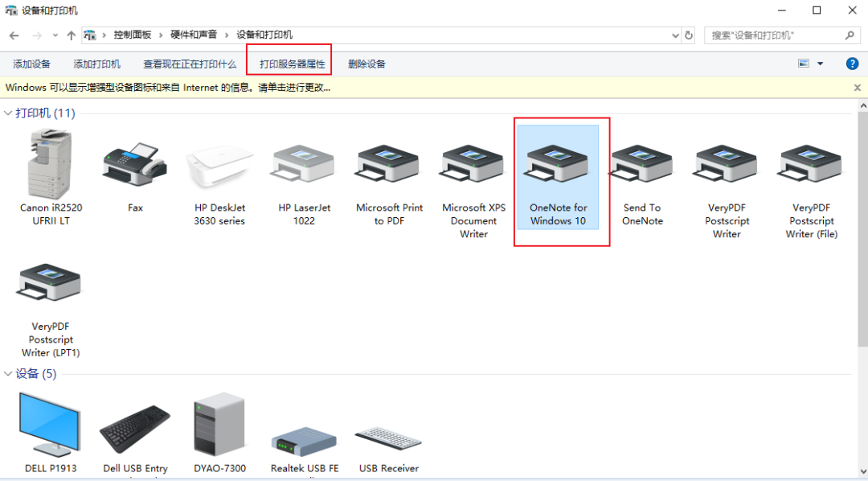Click the vertical scrollbar thumb
Viewport: 868px width, 481px height.
[x=863, y=229]
